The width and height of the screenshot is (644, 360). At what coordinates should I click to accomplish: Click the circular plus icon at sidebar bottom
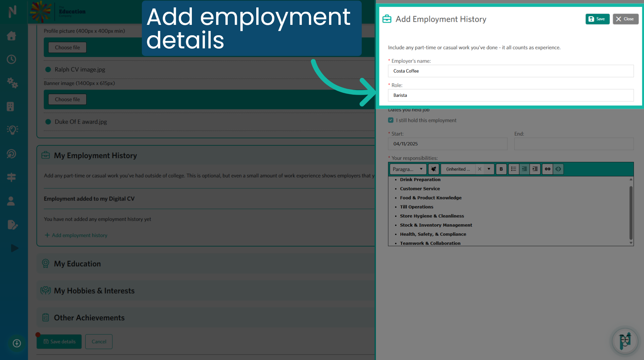click(17, 343)
